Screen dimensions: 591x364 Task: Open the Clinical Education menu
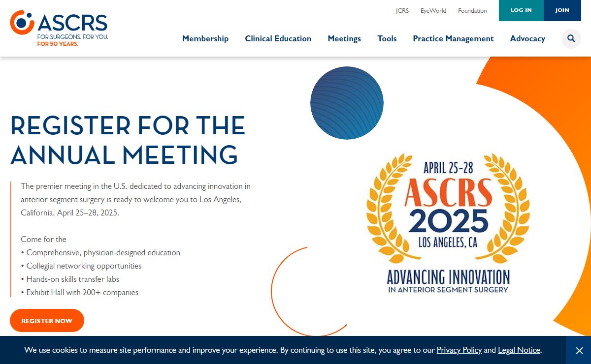(278, 39)
